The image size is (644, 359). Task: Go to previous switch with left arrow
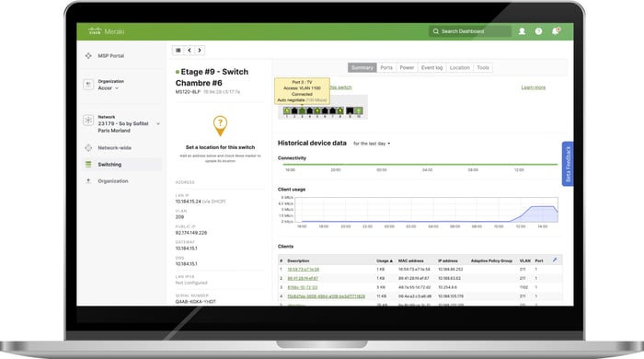[190, 50]
